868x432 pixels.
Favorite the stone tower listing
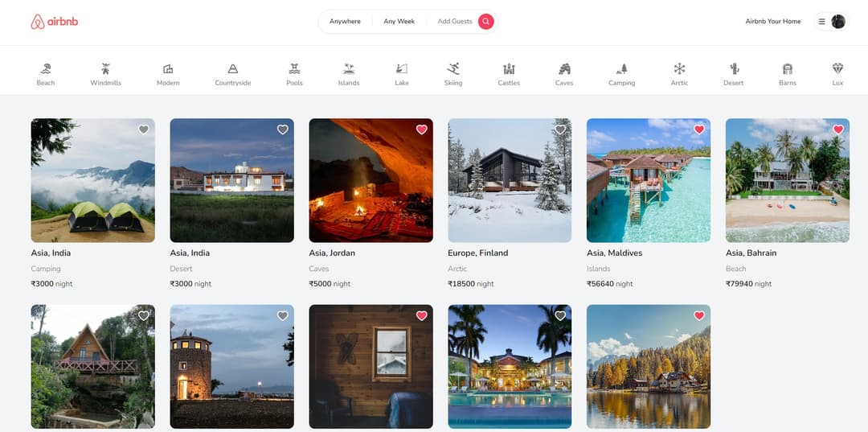tap(283, 315)
